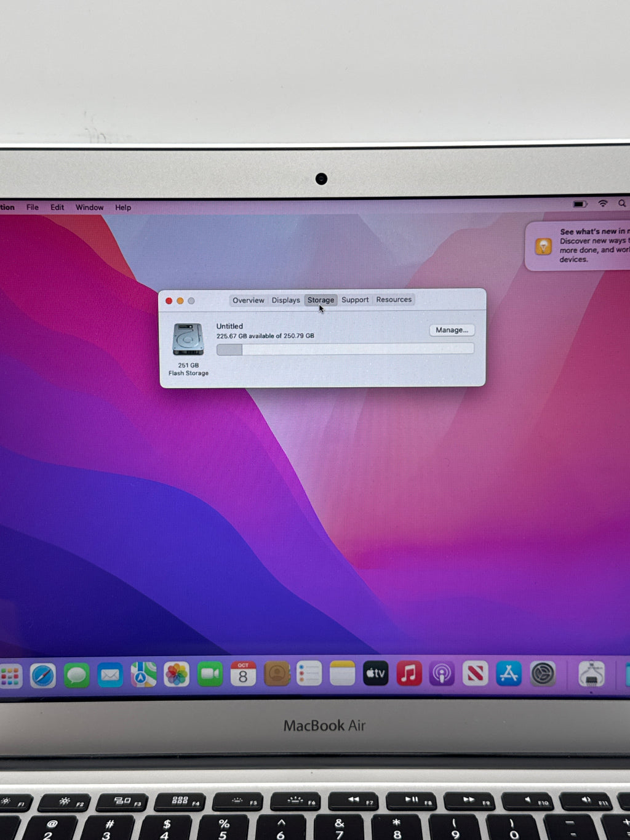
Task: Minimize window with the yellow button
Action: click(180, 301)
